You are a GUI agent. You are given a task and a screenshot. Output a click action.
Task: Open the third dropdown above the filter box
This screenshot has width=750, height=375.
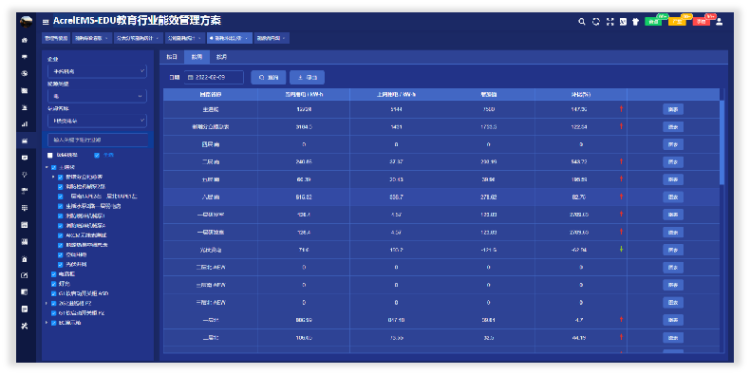pos(97,121)
